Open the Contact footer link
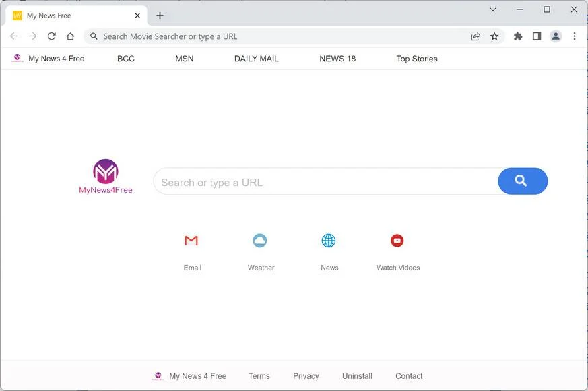 (x=409, y=376)
